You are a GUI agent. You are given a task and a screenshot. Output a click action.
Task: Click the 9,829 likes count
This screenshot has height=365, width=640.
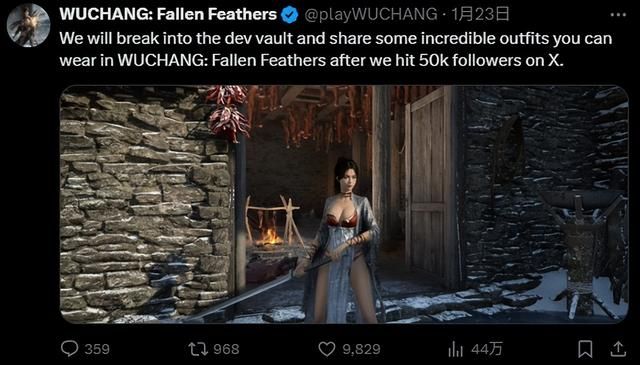point(361,349)
